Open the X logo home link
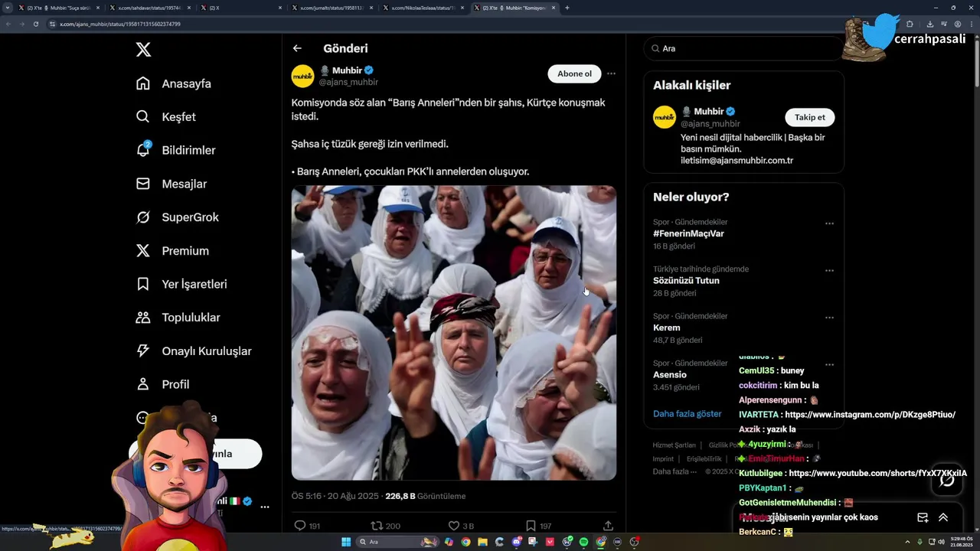The height and width of the screenshot is (551, 980). pyautogui.click(x=143, y=50)
